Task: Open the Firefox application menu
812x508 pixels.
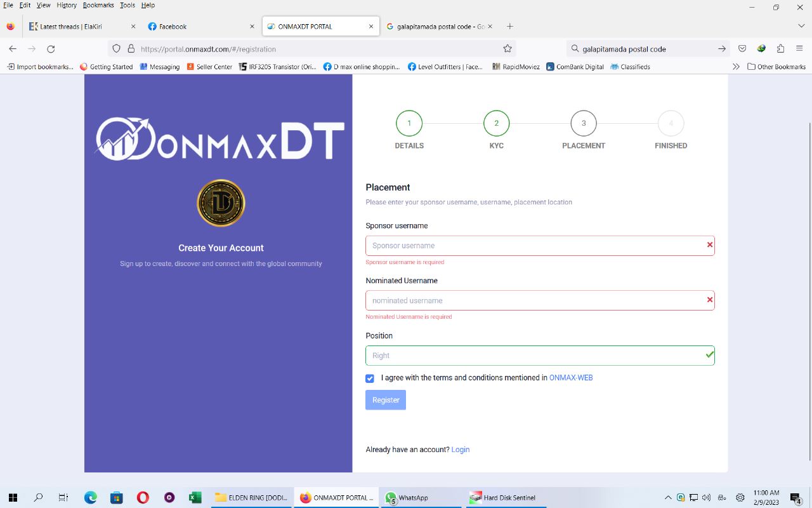Action: (x=799, y=49)
